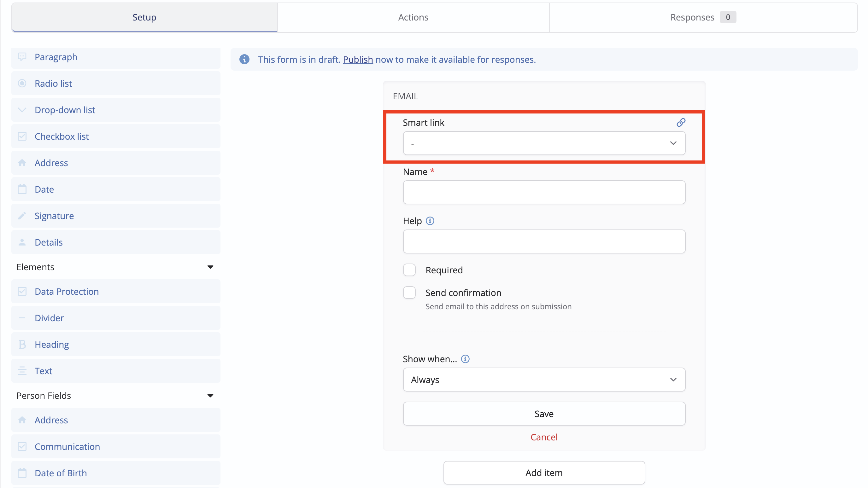This screenshot has width=868, height=488.
Task: Collapse the Person Fields section
Action: pos(210,396)
